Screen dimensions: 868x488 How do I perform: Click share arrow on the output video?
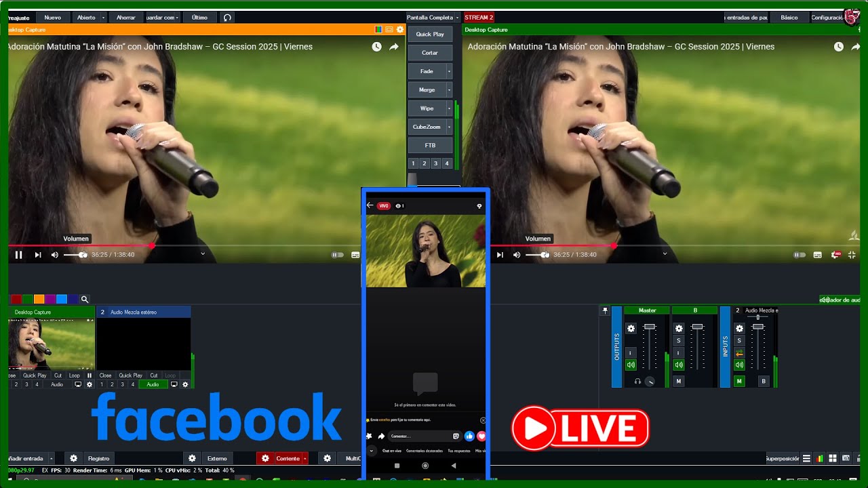pyautogui.click(x=856, y=47)
